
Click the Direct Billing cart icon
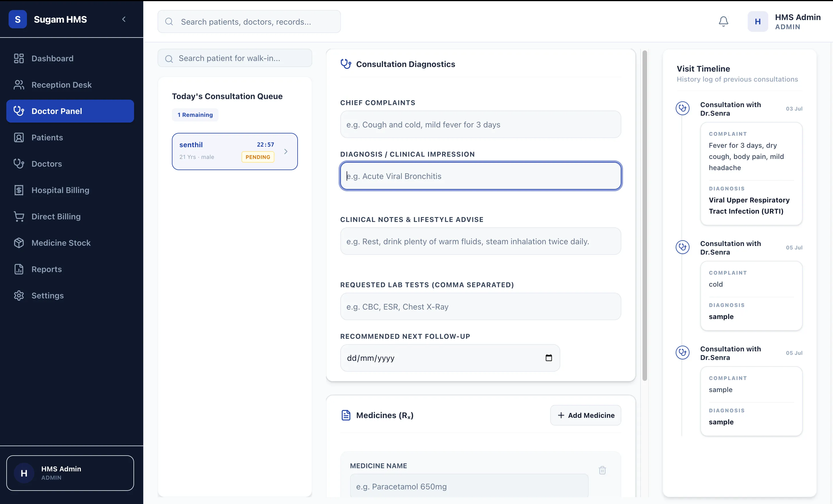point(19,217)
